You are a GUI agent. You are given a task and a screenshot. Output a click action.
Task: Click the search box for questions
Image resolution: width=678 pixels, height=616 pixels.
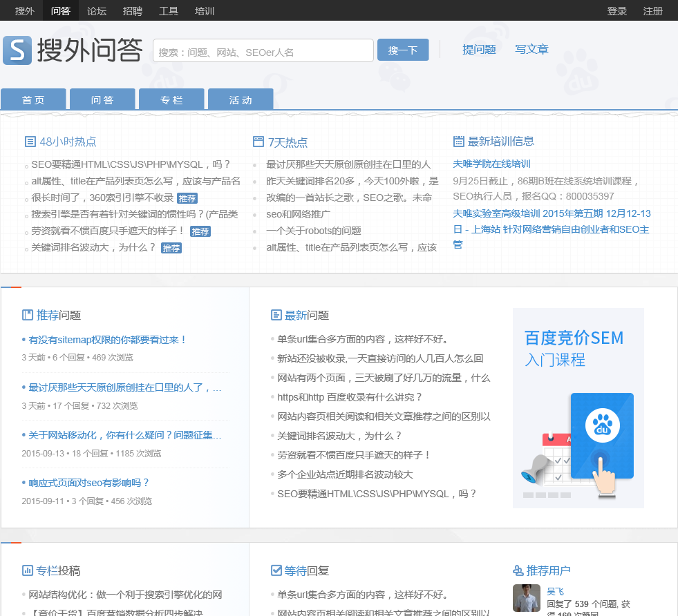[x=263, y=50]
